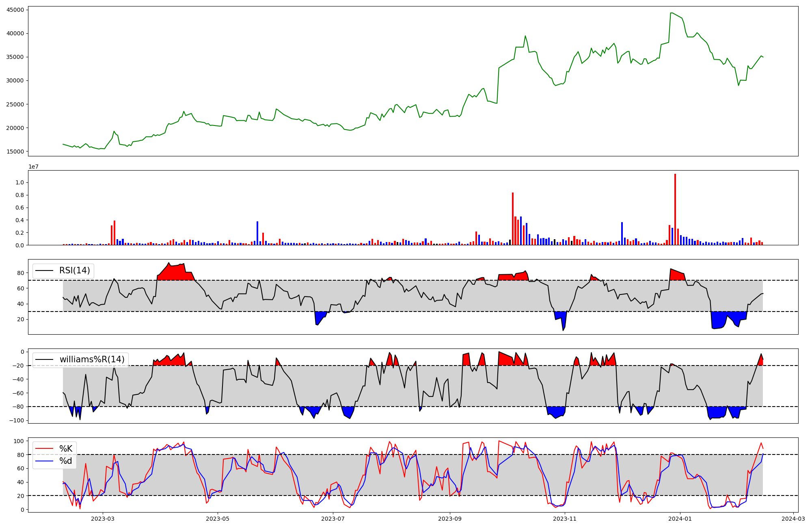Click the 2023-07 date tick label
This screenshot has width=812, height=528.
333,519
